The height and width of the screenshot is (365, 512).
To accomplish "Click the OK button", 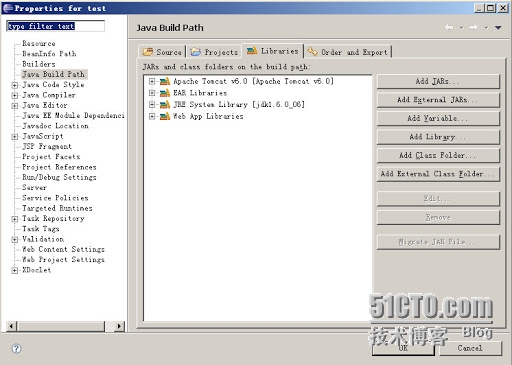I will pos(403,348).
